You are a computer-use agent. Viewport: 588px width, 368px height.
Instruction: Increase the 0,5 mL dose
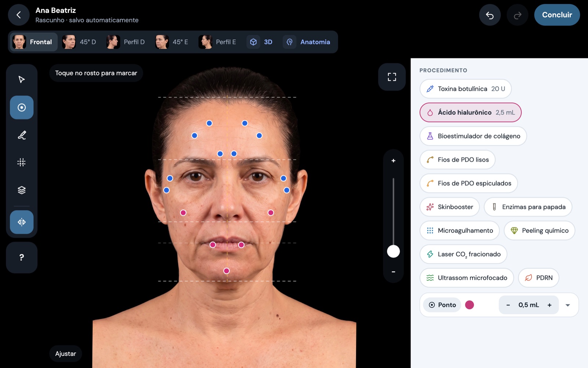coord(549,305)
